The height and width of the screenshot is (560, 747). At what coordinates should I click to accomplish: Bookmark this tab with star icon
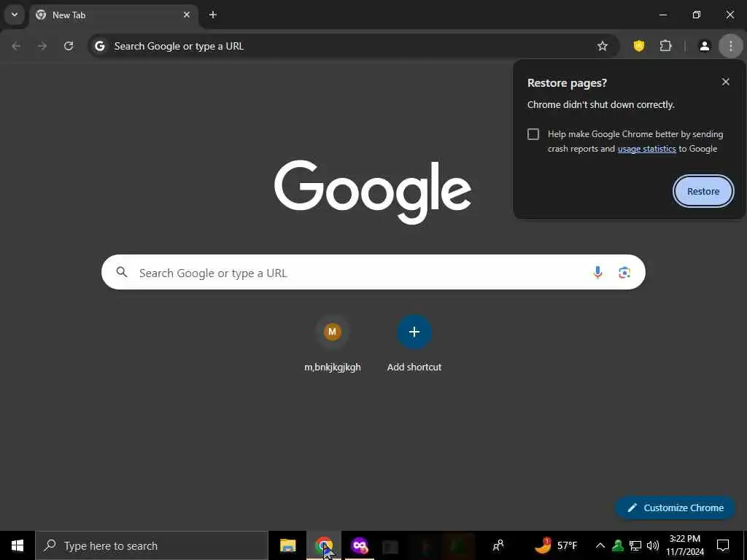click(602, 46)
